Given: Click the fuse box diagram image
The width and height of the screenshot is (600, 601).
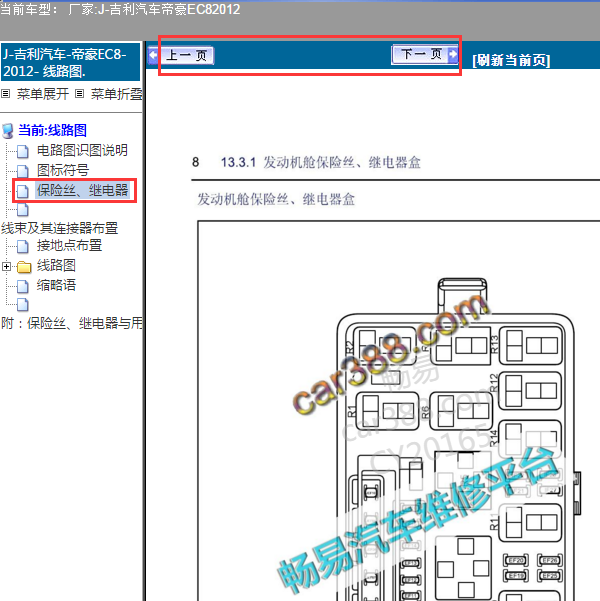Looking at the screenshot, I should tap(459, 440).
